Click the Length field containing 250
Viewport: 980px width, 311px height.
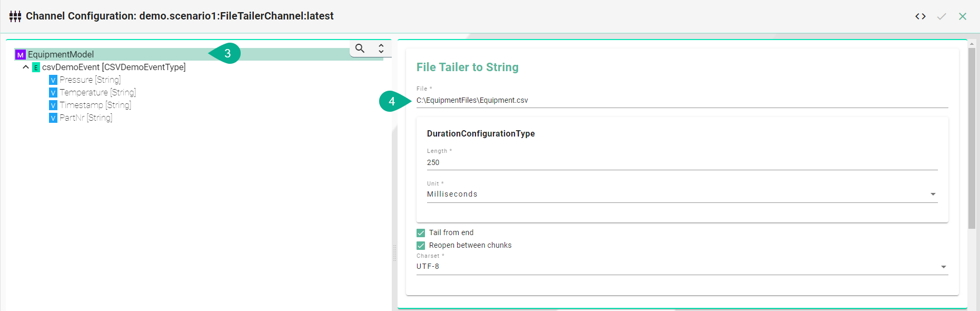click(681, 162)
